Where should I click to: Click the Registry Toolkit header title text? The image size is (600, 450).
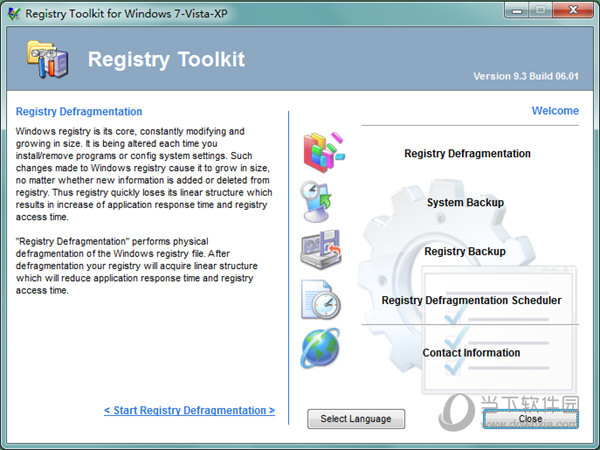tap(166, 60)
